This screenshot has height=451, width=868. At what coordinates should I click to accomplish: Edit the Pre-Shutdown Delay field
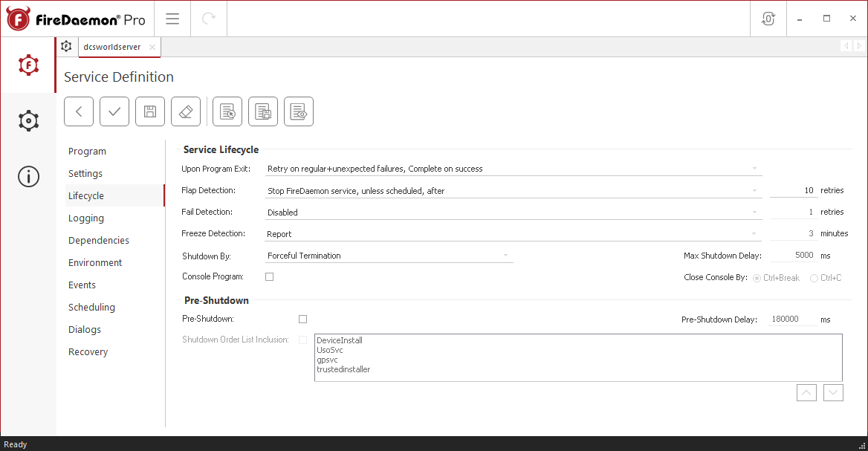792,319
